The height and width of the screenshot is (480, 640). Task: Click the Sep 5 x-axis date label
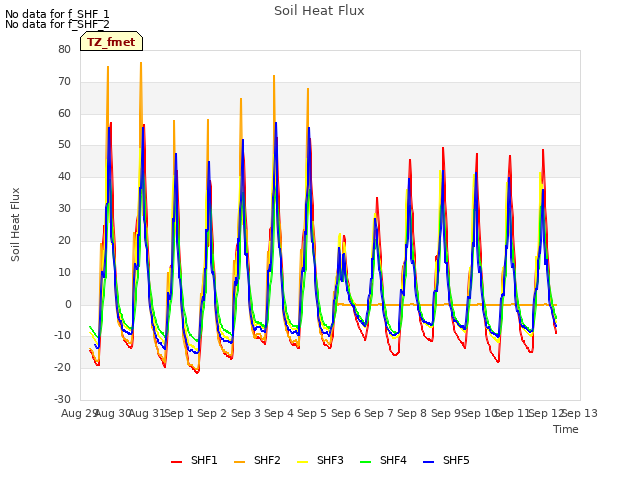click(x=312, y=413)
